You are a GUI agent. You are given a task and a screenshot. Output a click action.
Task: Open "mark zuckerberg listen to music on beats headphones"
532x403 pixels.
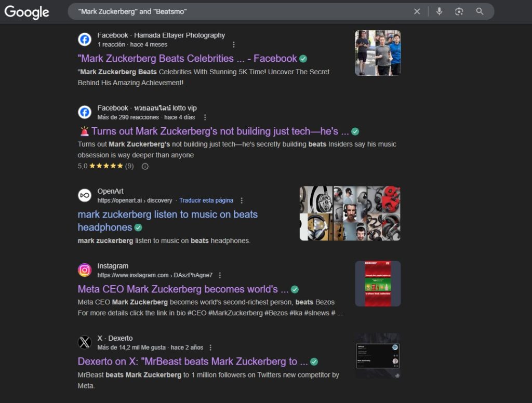(168, 221)
